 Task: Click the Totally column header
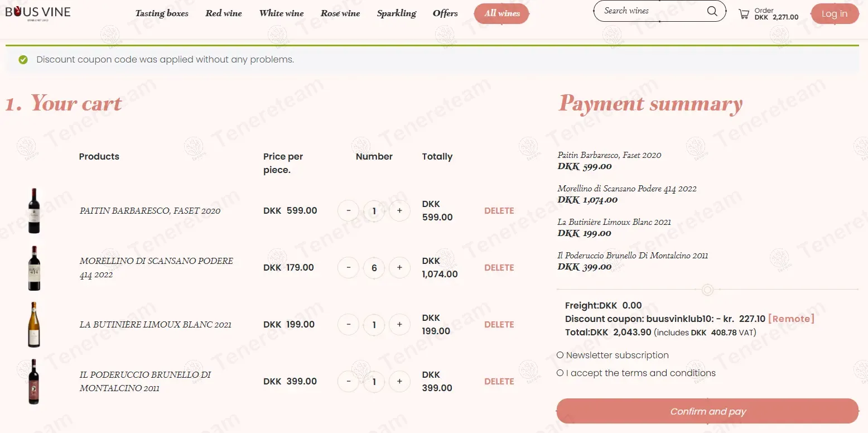coord(437,157)
